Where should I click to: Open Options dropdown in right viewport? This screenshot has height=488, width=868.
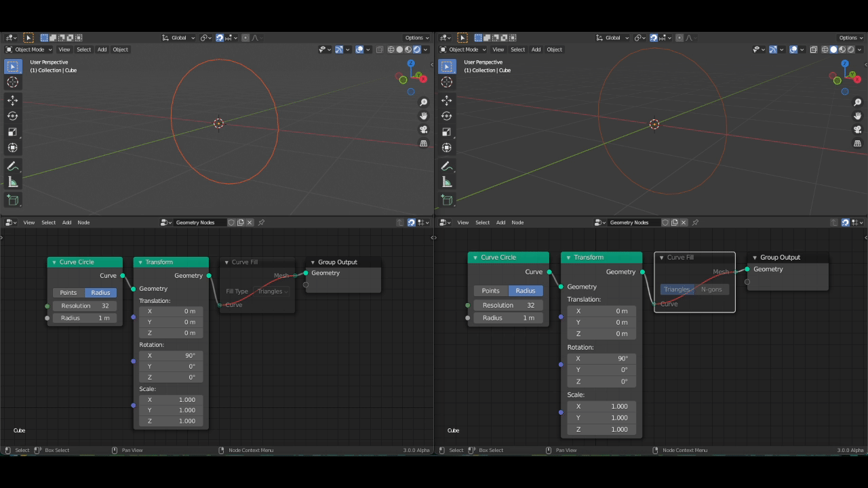pos(850,38)
